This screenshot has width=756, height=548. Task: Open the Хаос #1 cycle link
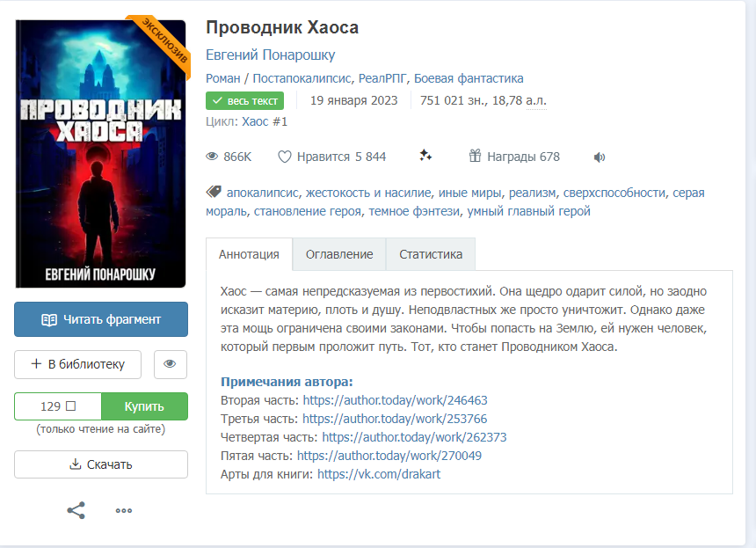click(265, 121)
